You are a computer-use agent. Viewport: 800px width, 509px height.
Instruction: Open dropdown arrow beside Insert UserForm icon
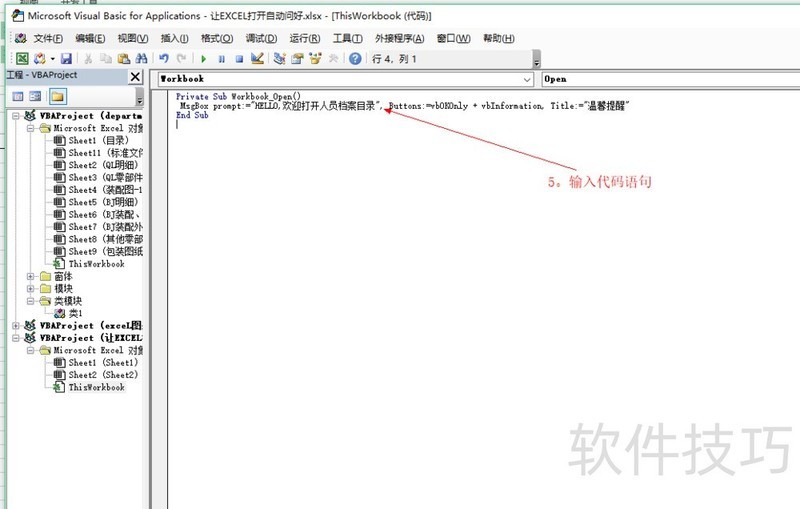coord(52,59)
